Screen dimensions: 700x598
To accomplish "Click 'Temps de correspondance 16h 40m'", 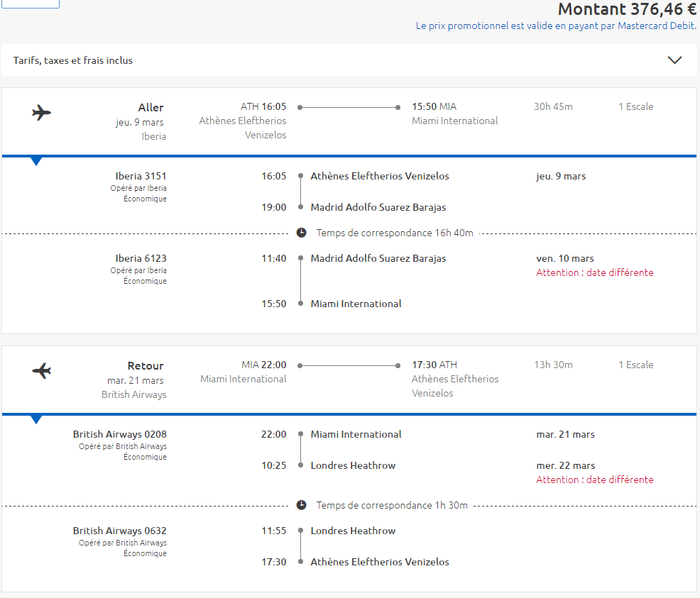I will click(395, 233).
